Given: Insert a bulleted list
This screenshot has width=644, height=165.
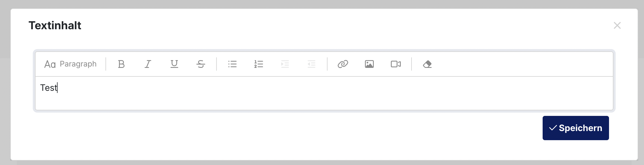Looking at the screenshot, I should click(232, 64).
